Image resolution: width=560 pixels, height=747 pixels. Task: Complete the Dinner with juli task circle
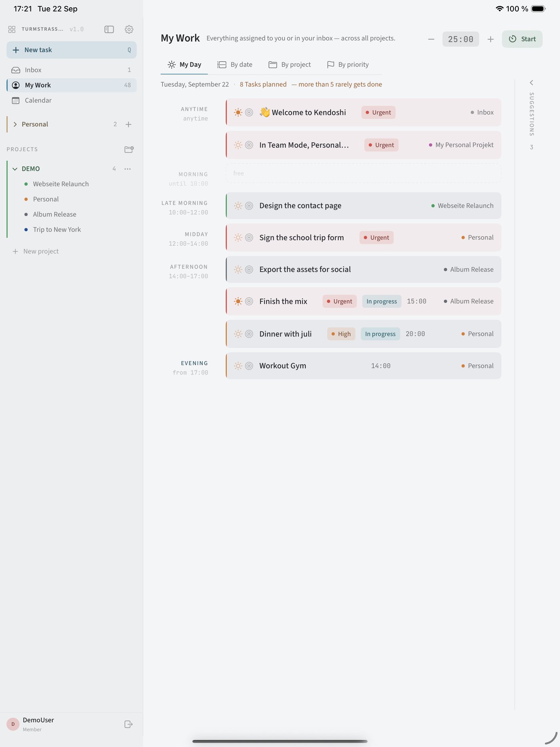249,334
